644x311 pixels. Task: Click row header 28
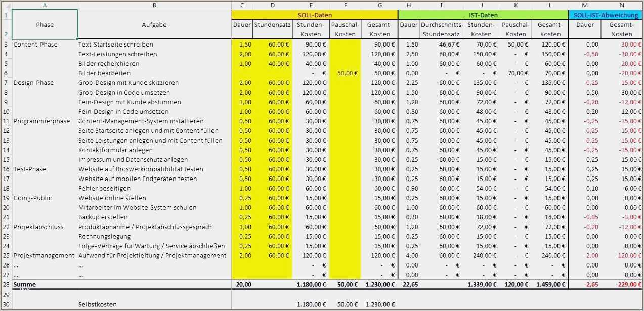click(x=6, y=284)
